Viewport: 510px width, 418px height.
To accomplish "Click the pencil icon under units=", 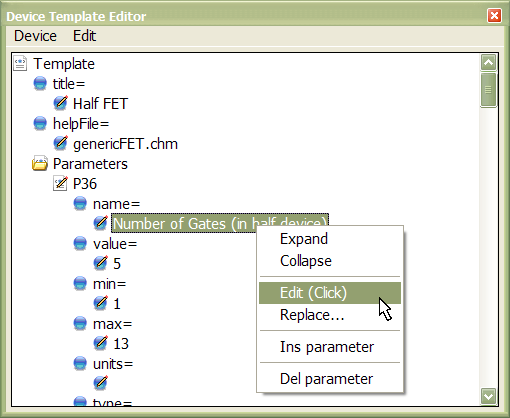I will tap(100, 383).
